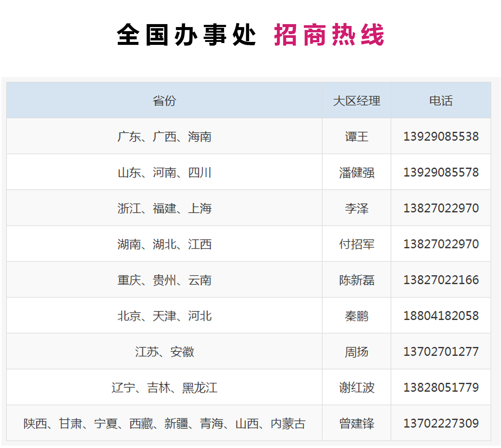Click phone number 18804182058

[441, 316]
